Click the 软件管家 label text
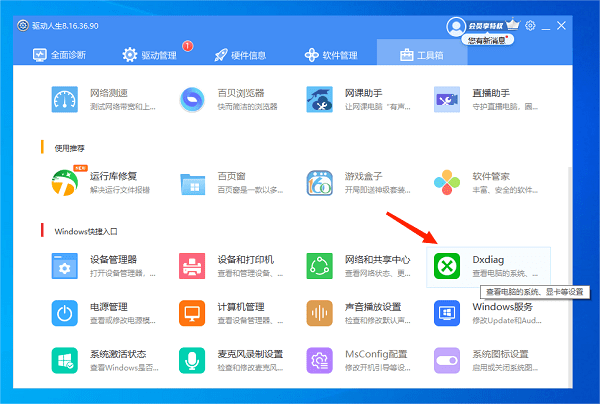Screen dimensions: 600x404 point(491,176)
